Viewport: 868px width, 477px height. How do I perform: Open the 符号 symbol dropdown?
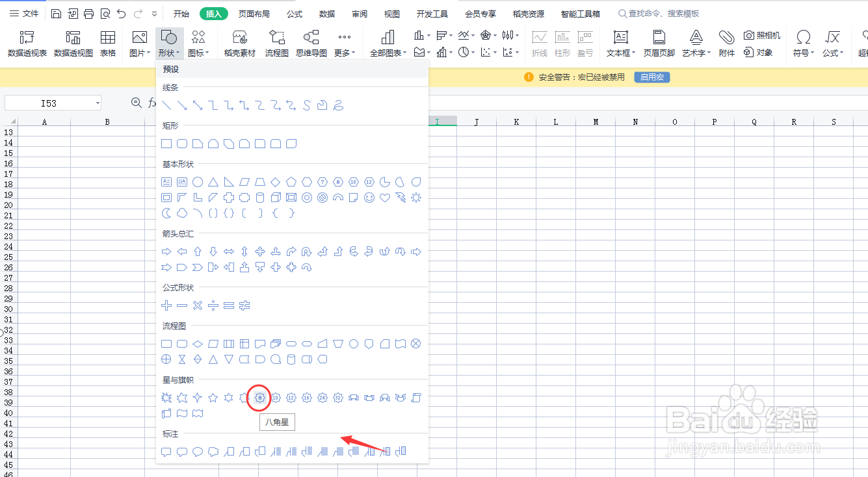(804, 53)
